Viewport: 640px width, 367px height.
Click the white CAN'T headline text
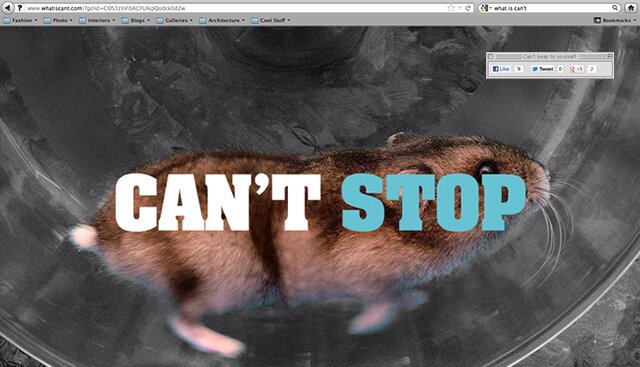(218, 202)
